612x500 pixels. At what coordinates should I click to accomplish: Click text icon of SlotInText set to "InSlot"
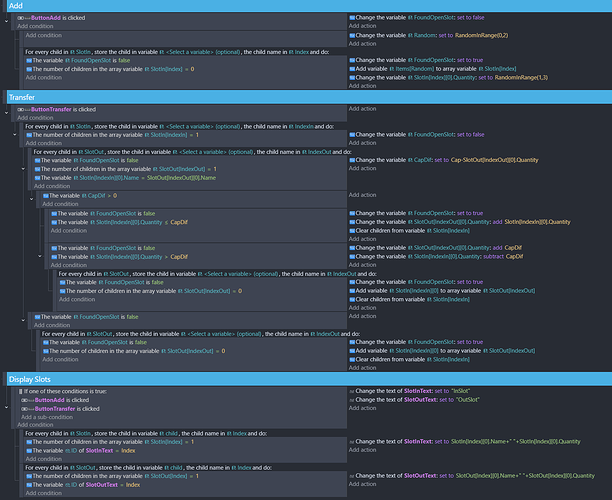click(352, 390)
